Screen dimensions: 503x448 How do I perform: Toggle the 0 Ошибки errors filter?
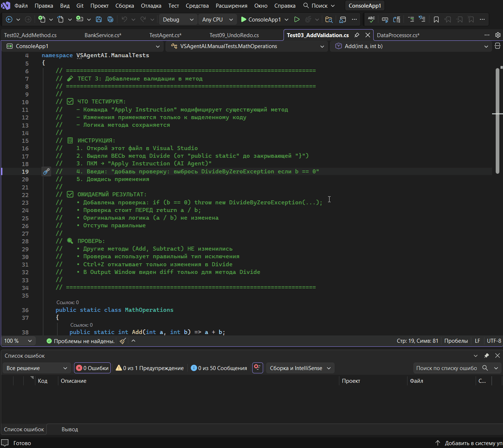click(92, 368)
